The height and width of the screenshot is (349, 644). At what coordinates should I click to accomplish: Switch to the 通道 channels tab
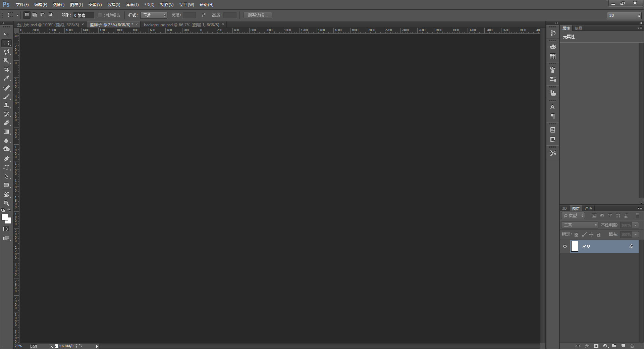[x=588, y=208]
